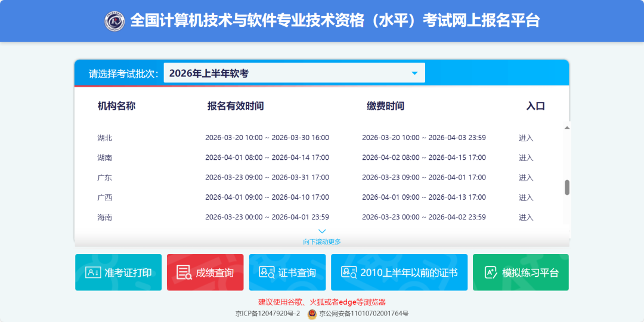Click the 广西 organization name
Screen dimensions: 644x322
[105, 197]
